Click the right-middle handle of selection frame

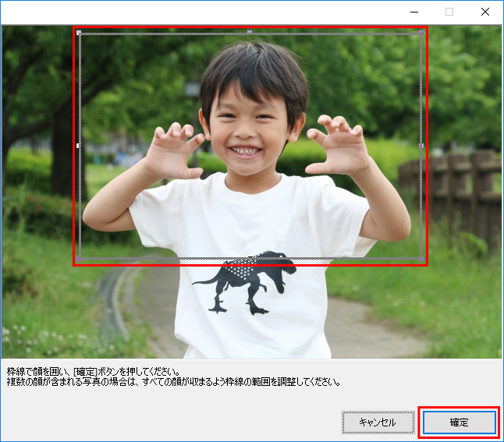coord(421,146)
